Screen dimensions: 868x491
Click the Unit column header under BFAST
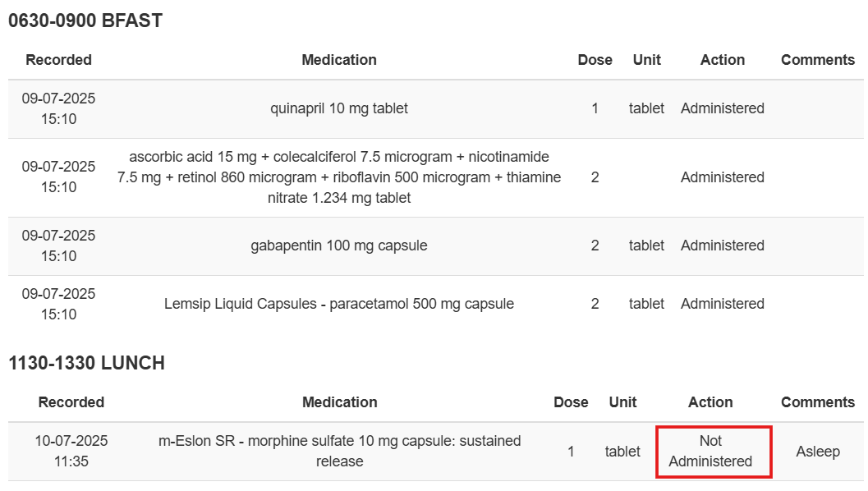coord(647,60)
